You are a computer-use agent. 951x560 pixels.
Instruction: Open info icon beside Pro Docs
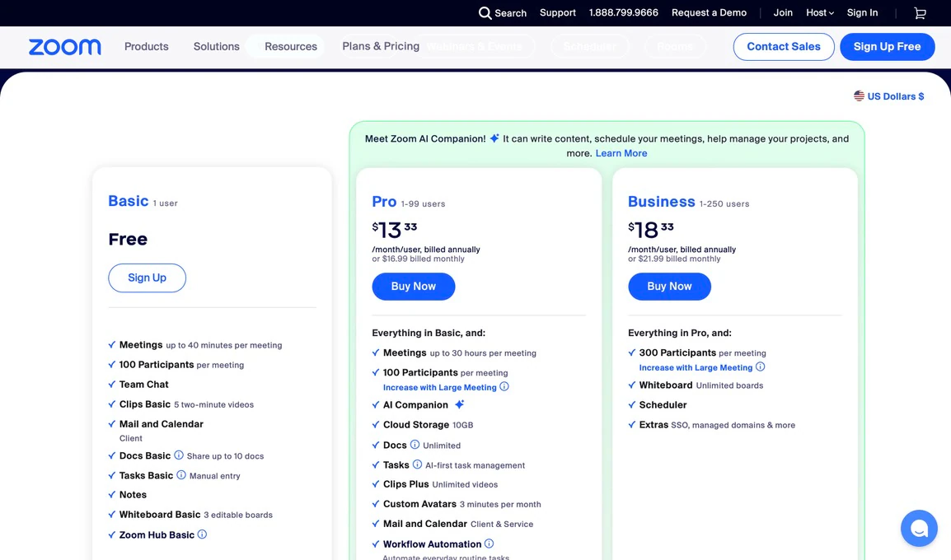coord(415,444)
